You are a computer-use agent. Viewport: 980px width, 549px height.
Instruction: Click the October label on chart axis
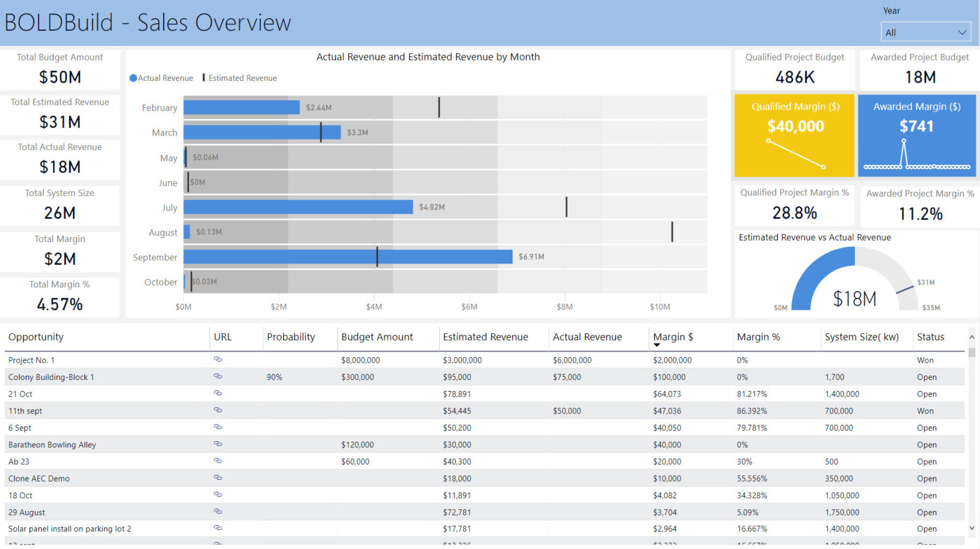pos(160,282)
